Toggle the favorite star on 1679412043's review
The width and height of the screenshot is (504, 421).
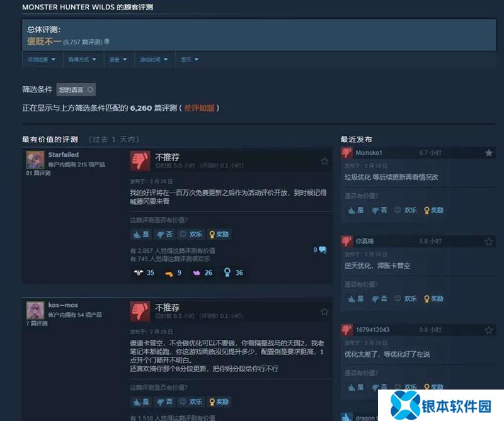click(489, 330)
